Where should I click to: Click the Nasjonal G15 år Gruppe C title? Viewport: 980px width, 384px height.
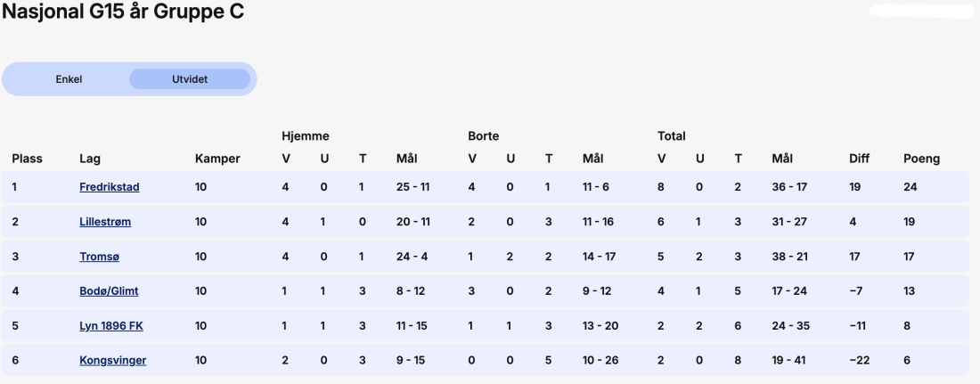(x=123, y=12)
